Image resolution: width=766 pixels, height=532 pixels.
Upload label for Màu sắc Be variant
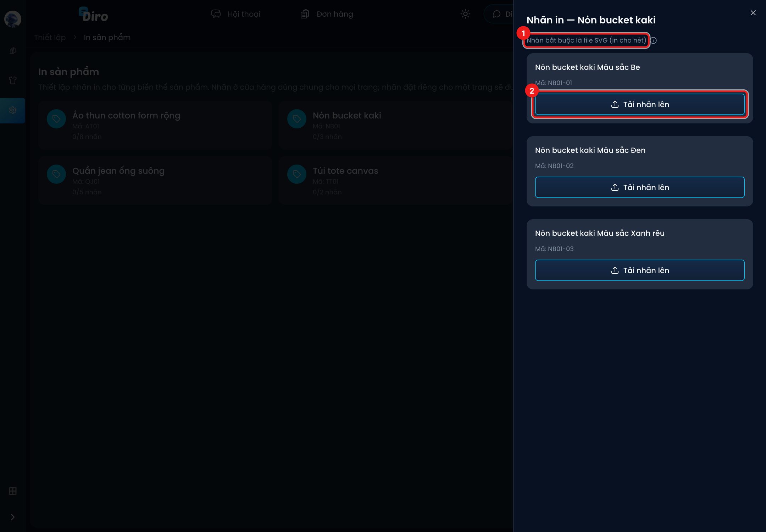click(x=640, y=104)
